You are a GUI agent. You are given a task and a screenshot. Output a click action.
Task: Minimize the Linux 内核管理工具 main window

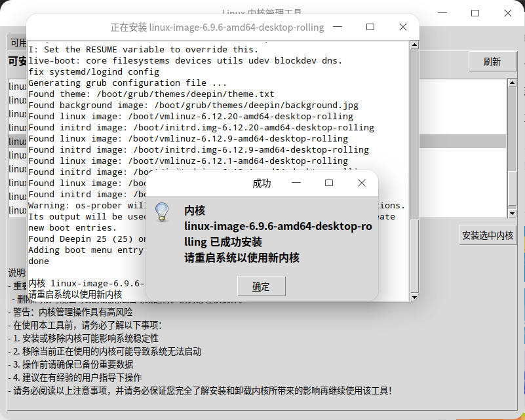pos(442,13)
